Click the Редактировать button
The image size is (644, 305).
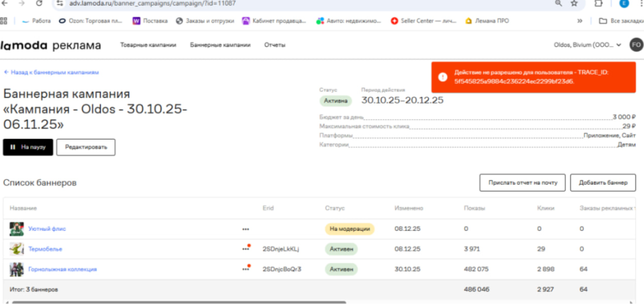tap(86, 147)
